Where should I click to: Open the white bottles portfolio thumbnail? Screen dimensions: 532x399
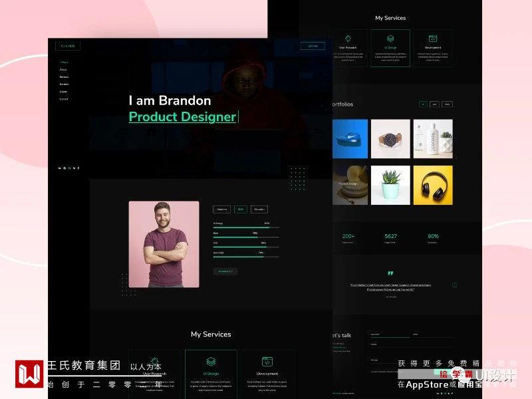tap(433, 139)
